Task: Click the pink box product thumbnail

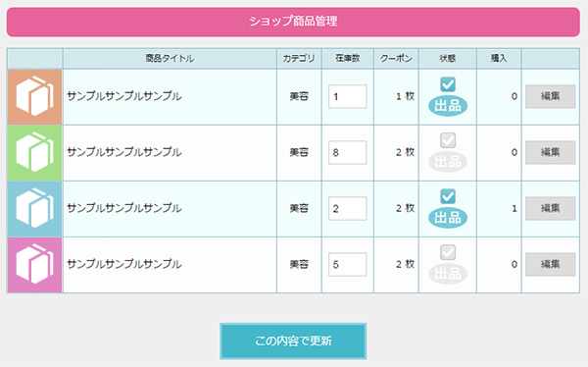Action: pos(35,265)
